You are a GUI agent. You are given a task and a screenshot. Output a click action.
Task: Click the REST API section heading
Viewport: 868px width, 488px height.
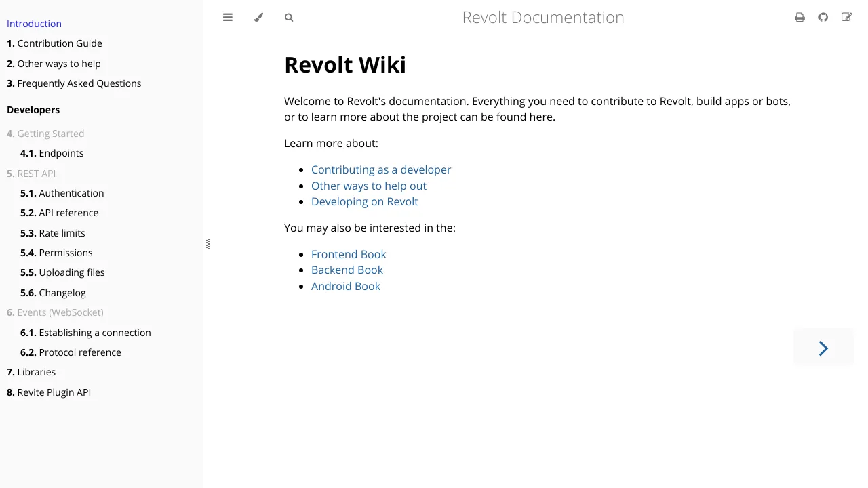coord(31,174)
